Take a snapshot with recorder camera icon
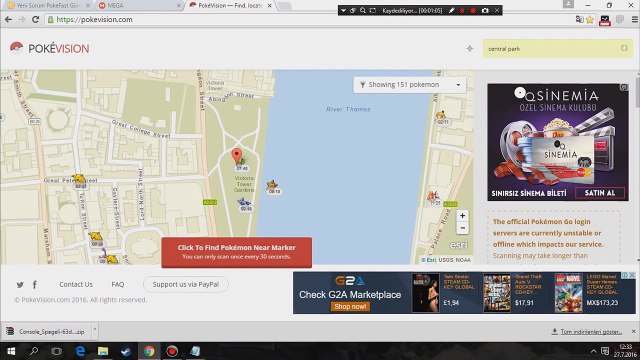The image size is (640, 360). [485, 11]
